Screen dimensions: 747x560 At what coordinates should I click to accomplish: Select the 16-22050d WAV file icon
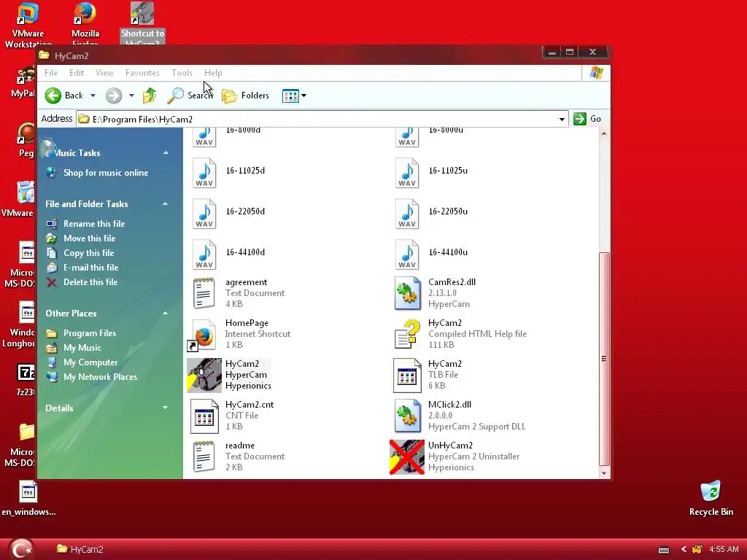point(204,214)
